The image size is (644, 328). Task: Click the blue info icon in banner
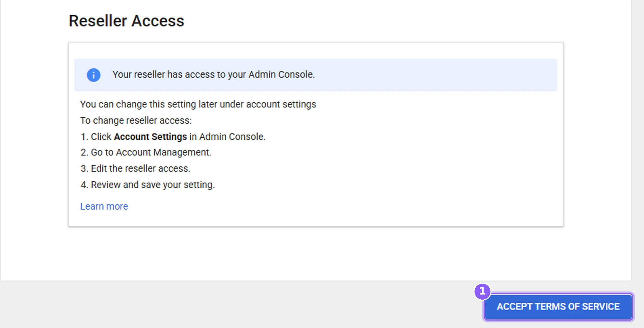94,75
